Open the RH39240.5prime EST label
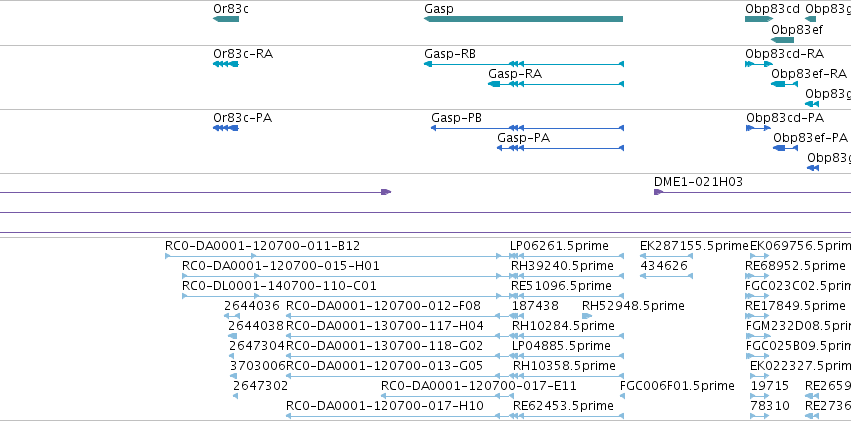851x421 pixels. coord(562,266)
